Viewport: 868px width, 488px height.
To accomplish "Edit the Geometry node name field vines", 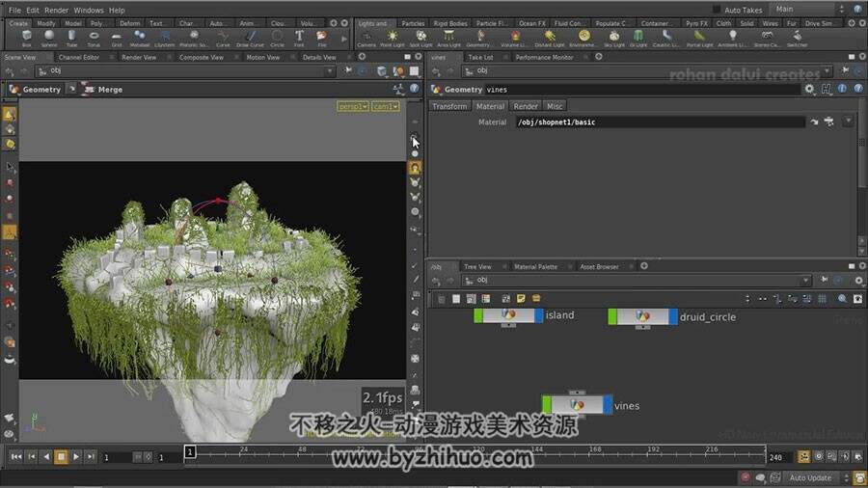I will click(x=642, y=90).
